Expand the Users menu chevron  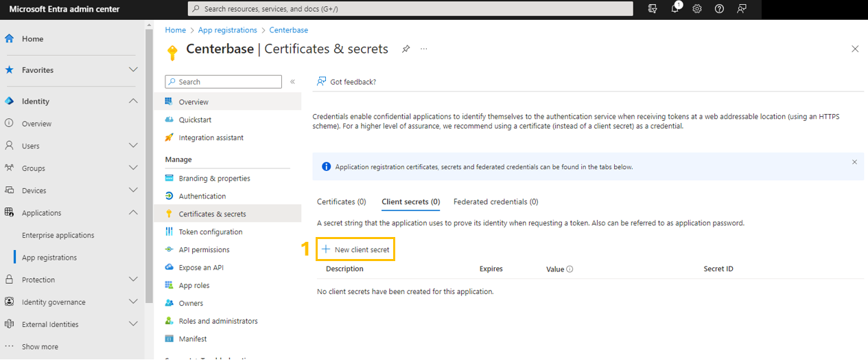133,146
